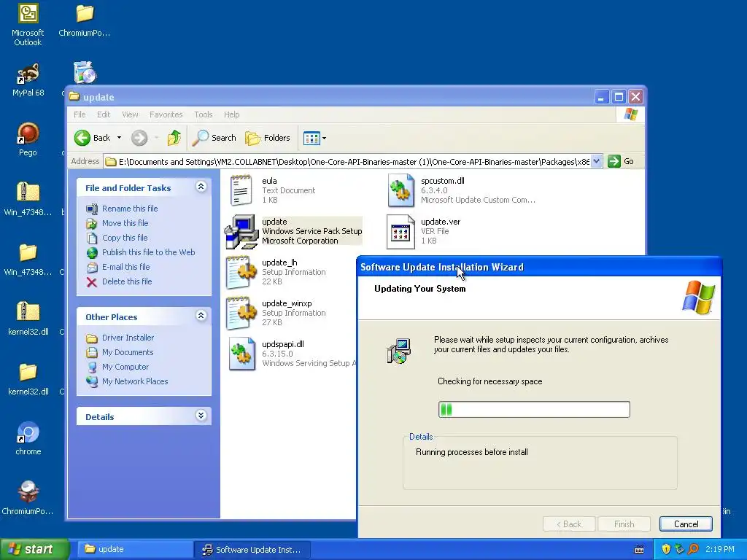The height and width of the screenshot is (560, 747).
Task: Open the Views dropdown button
Action: click(x=314, y=138)
